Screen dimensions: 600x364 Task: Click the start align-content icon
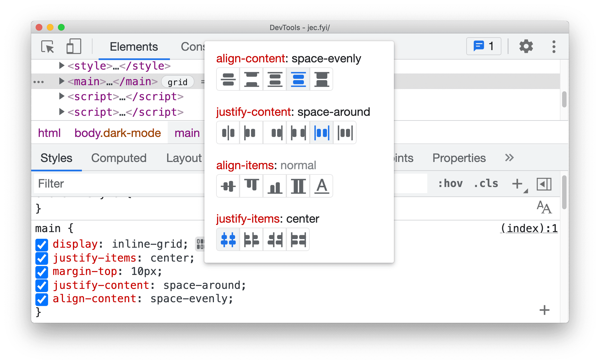click(252, 80)
